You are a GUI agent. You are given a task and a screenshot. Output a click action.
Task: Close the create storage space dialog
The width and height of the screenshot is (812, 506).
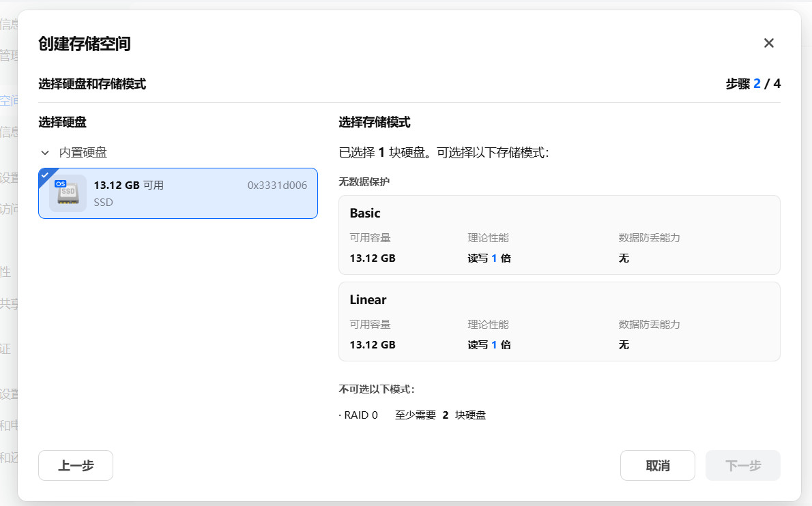pos(768,44)
